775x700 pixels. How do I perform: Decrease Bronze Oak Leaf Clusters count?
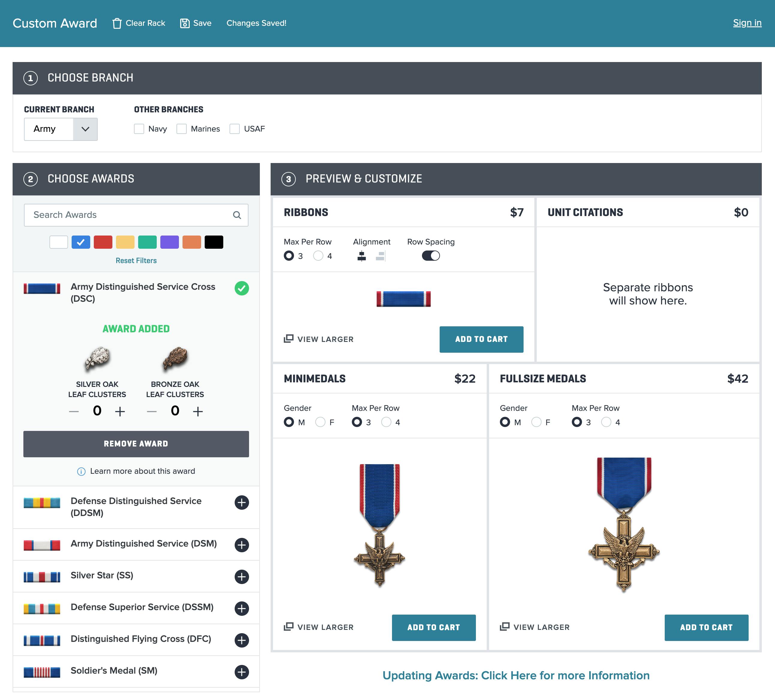pyautogui.click(x=152, y=411)
